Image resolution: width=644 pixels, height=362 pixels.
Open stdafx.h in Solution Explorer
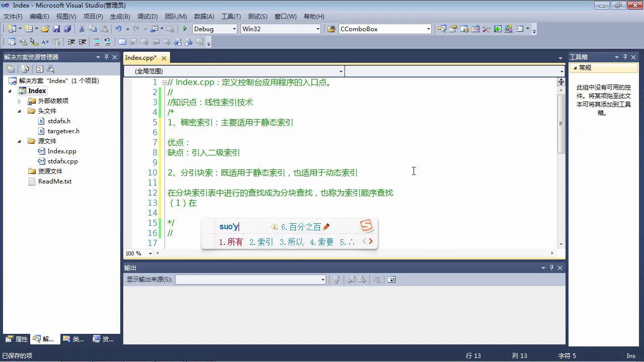[x=59, y=121]
